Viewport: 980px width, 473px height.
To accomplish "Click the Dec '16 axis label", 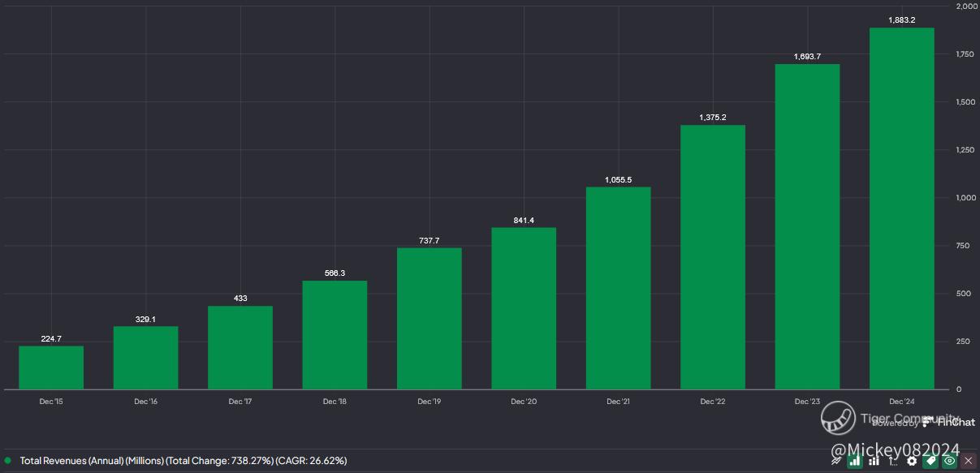I will click(x=145, y=402).
